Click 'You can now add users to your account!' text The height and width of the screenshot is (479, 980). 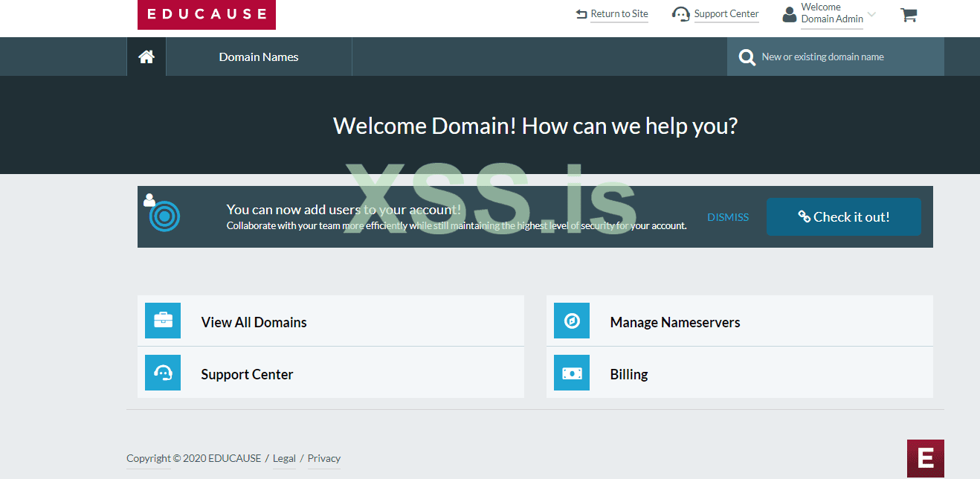click(344, 210)
